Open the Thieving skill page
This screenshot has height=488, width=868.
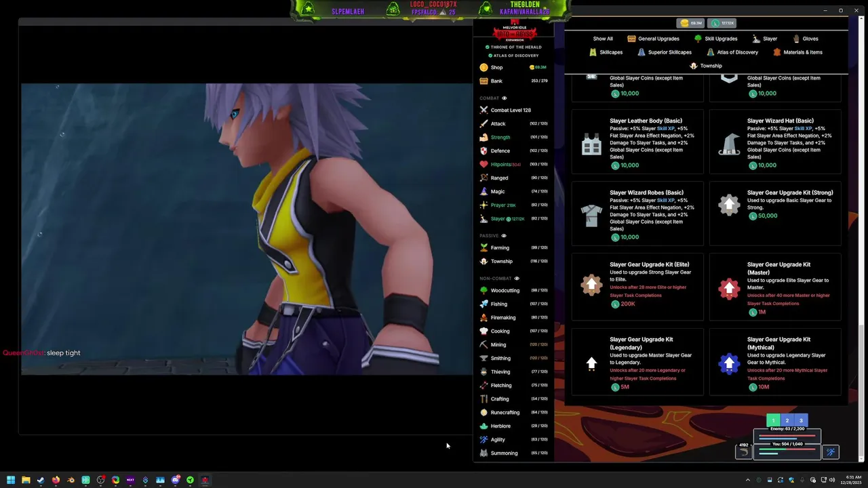tap(514, 371)
